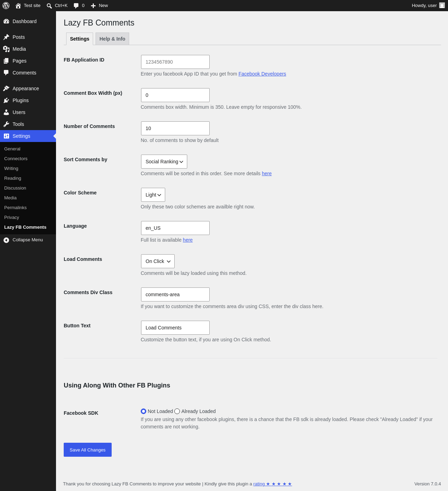Screen dimensions: 448x491
Task: Go to Writing settings submenu
Action: [11, 169]
